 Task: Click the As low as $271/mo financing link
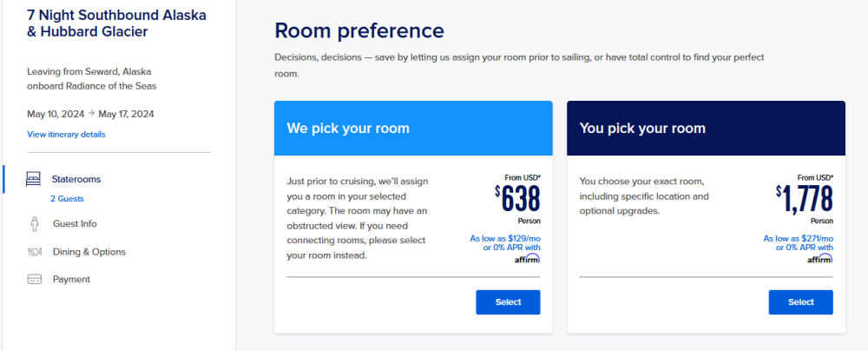pos(798,243)
